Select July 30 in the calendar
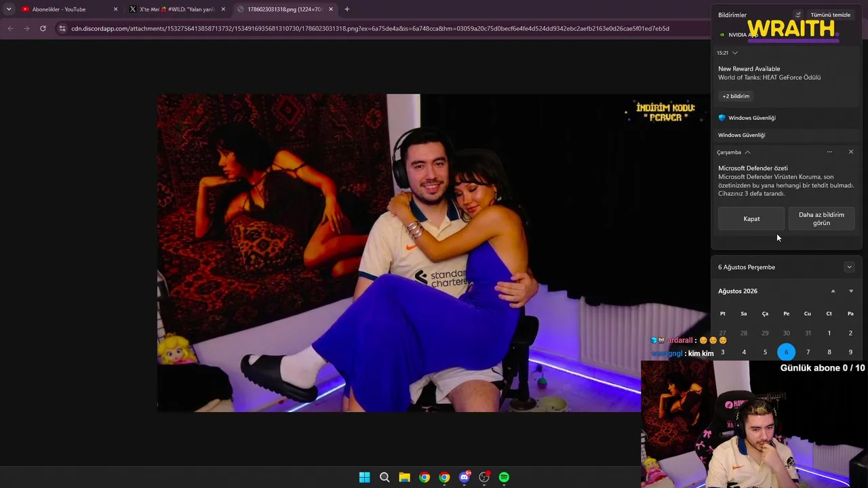 [x=787, y=333]
